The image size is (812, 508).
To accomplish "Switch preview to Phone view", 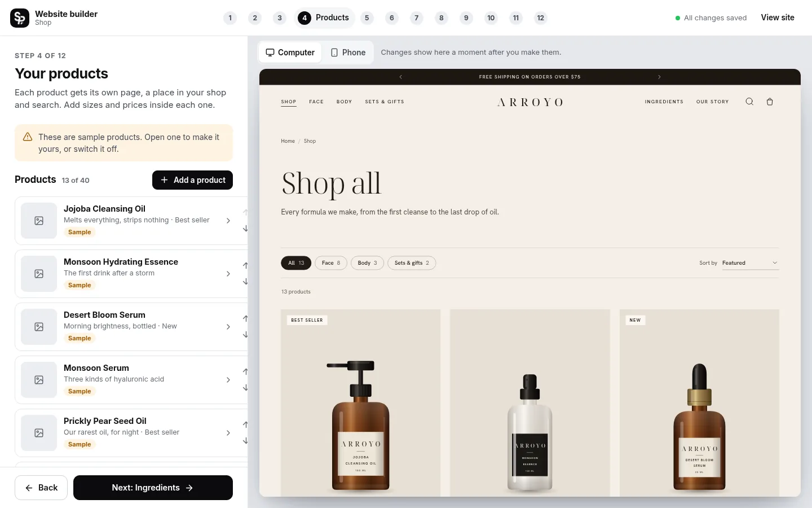I will [x=348, y=52].
